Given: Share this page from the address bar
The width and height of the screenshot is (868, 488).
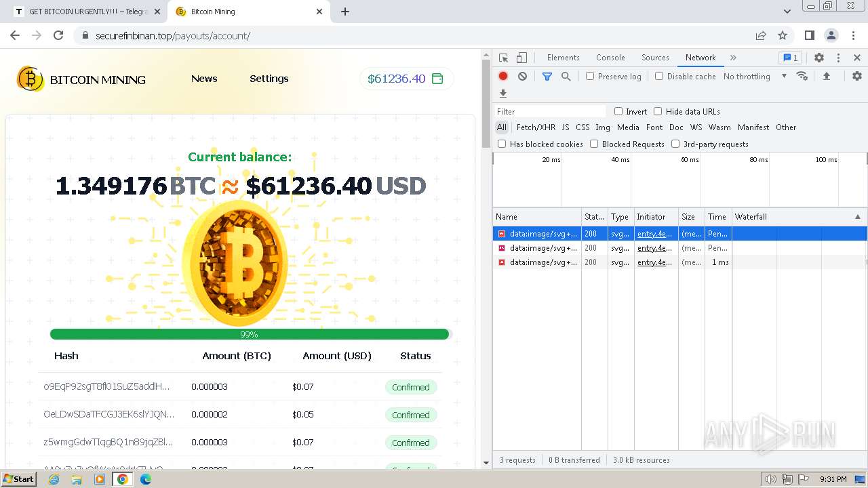Looking at the screenshot, I should point(761,35).
